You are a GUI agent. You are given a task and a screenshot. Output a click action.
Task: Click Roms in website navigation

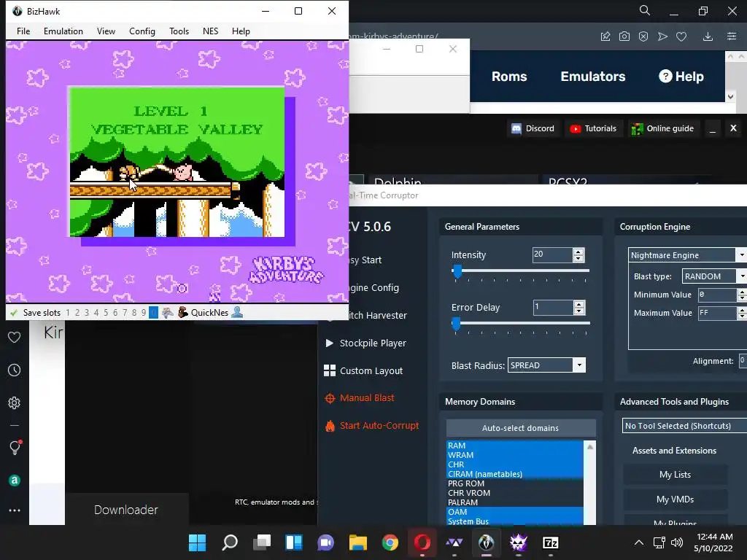pos(509,77)
